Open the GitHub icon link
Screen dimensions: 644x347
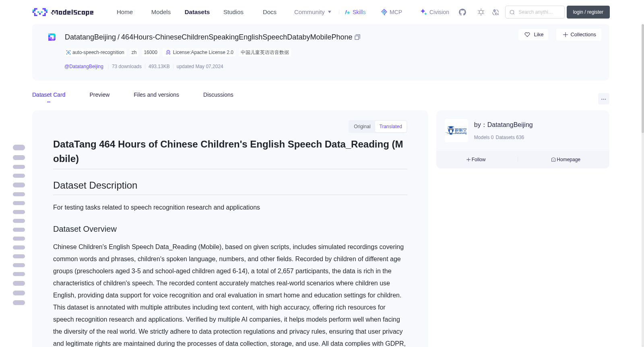coord(462,12)
